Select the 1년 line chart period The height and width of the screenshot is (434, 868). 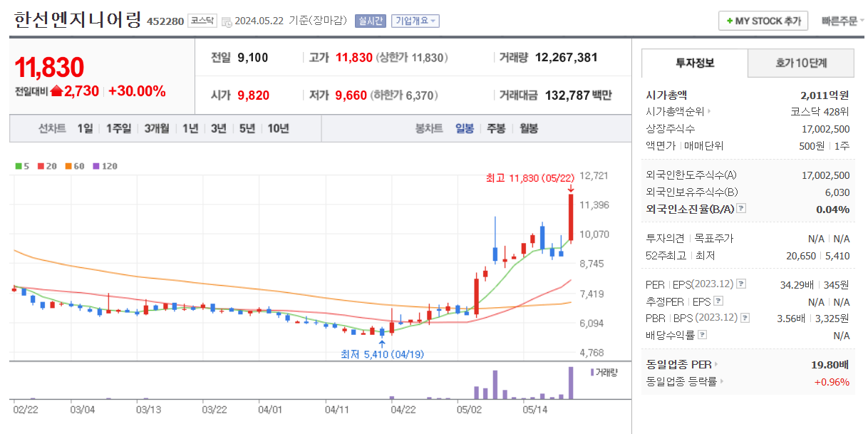(190, 128)
